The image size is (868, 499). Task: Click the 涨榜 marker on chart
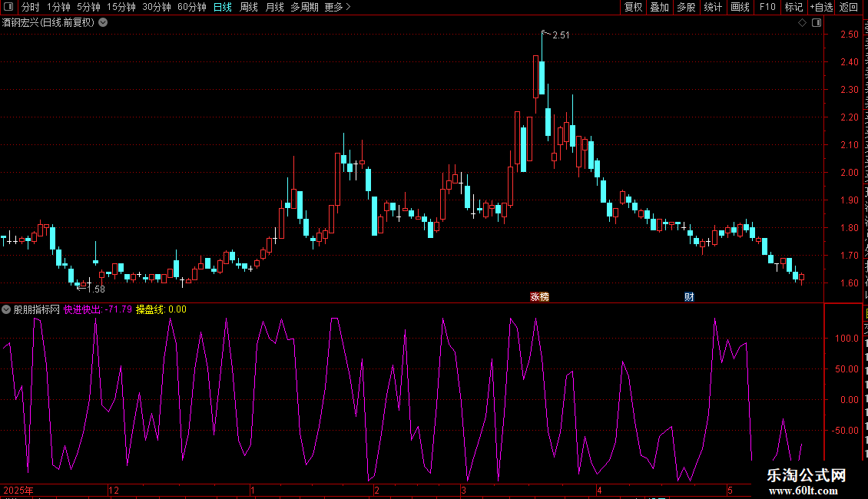pos(539,297)
